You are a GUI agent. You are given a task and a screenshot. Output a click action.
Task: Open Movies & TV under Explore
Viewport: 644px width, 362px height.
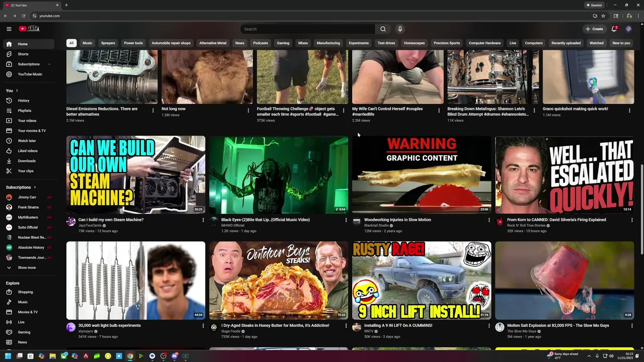coord(28,312)
